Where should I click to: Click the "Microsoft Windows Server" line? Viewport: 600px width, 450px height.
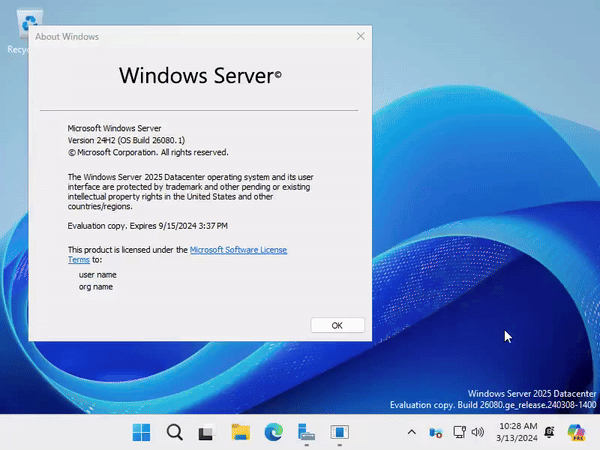(114, 128)
